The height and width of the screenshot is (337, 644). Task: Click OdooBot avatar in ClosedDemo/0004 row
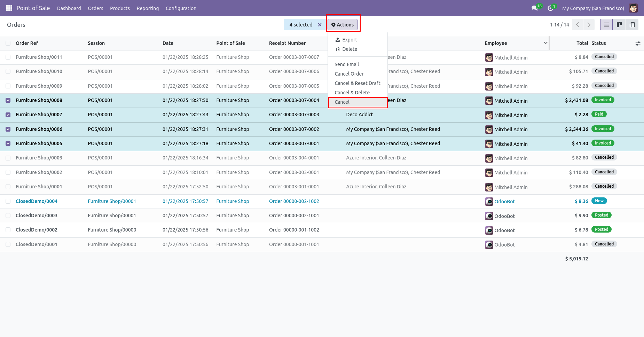pos(489,201)
